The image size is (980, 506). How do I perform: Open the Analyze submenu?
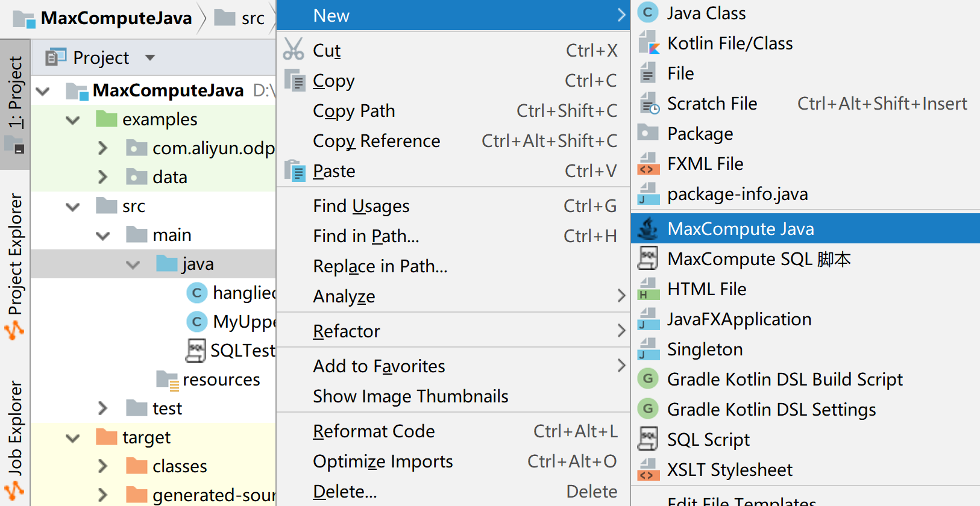453,296
